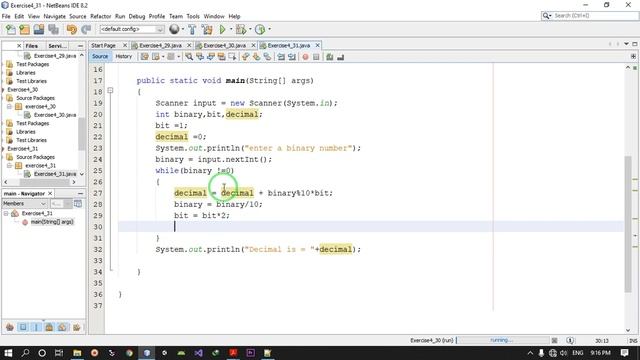This screenshot has height=360, width=640.
Task: Click the volume icon in the system tray
Action: [x=564, y=353]
